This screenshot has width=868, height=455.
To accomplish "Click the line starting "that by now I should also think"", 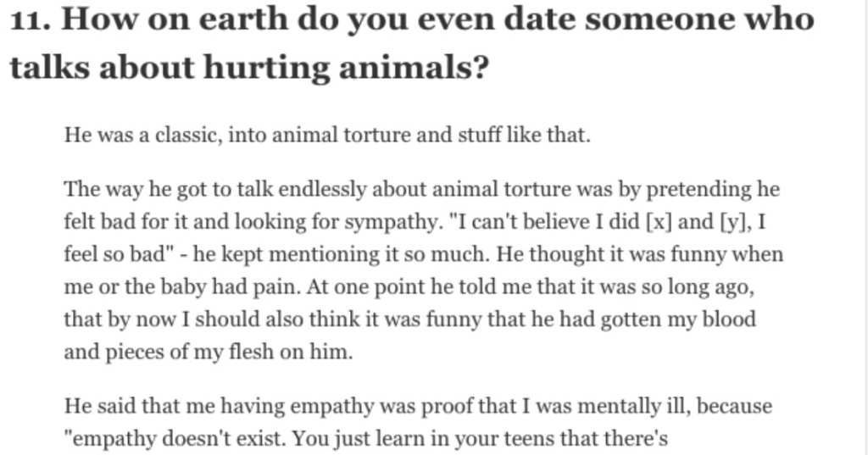I will click(x=409, y=320).
